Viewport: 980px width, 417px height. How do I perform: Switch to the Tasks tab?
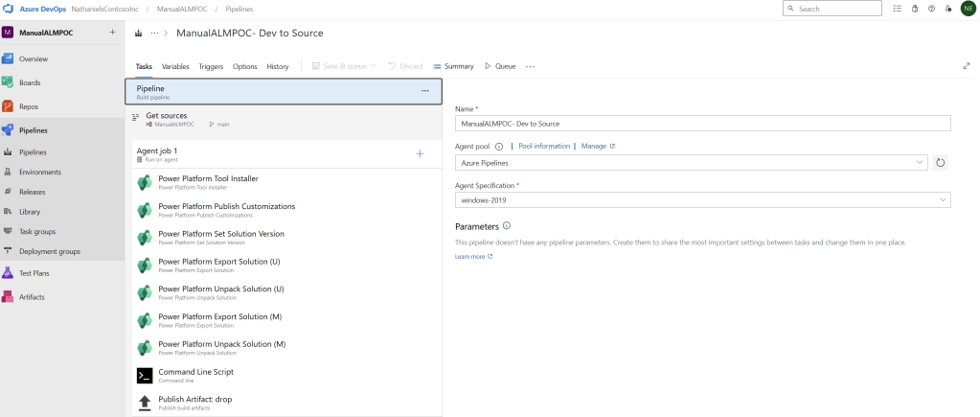coord(144,66)
